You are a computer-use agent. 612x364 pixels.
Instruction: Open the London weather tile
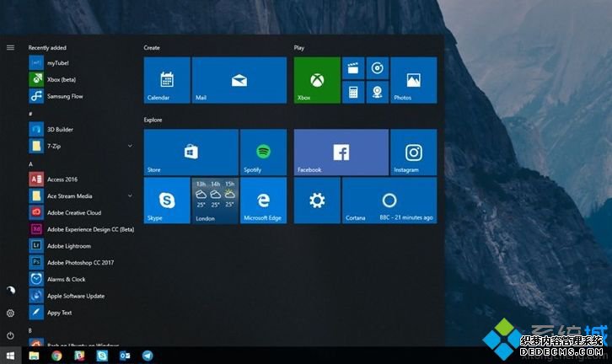tap(215, 201)
